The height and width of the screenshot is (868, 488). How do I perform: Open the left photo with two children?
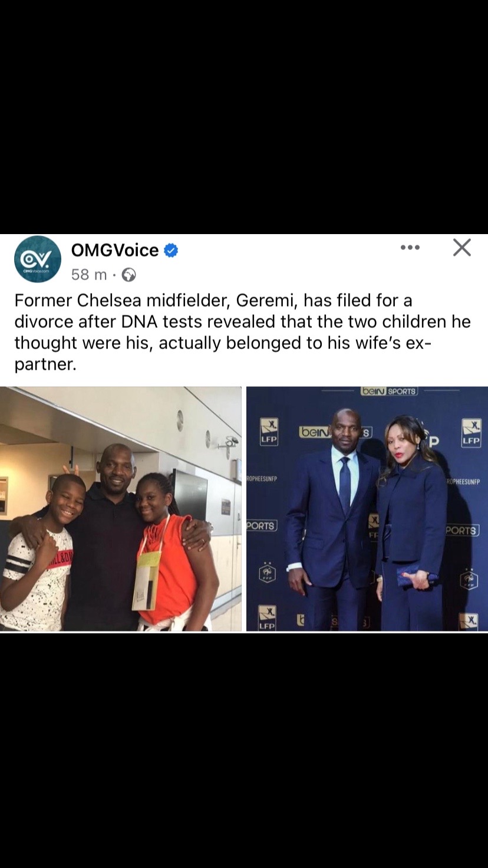121,509
